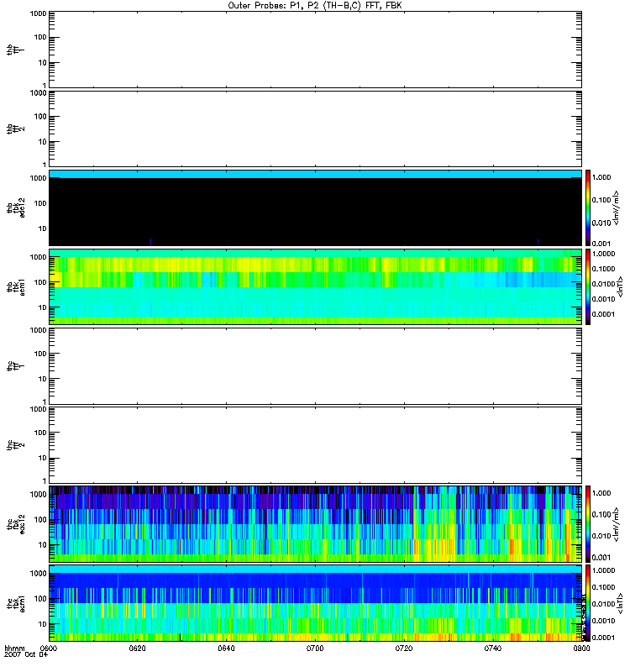Image resolution: width=630 pixels, height=672 pixels.
Task: Click the <|mV/m|> units label beside thb edc12 color bar
Action: (x=616, y=208)
